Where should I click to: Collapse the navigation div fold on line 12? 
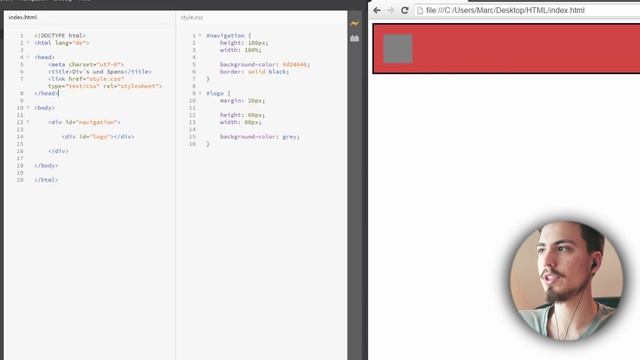pos(28,122)
